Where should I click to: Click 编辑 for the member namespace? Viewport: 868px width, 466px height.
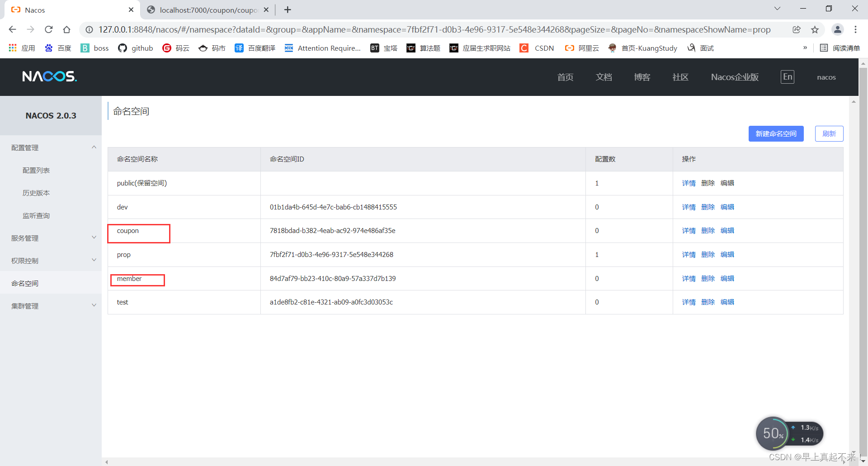(x=727, y=278)
